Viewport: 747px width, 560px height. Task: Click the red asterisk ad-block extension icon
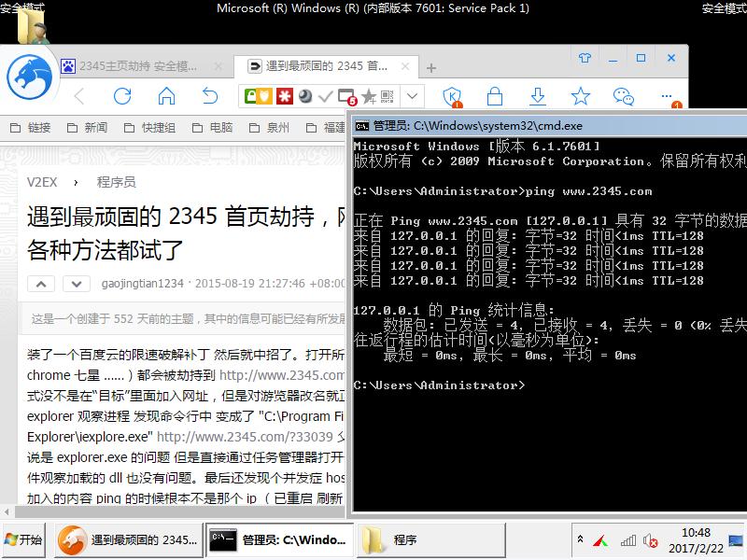click(282, 95)
